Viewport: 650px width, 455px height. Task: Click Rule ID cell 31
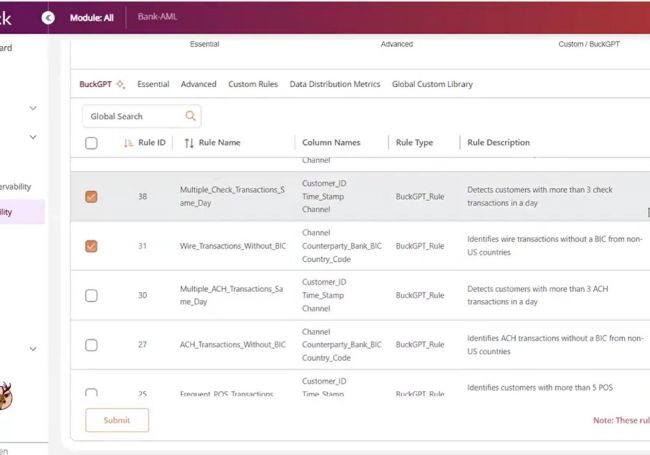tap(143, 246)
